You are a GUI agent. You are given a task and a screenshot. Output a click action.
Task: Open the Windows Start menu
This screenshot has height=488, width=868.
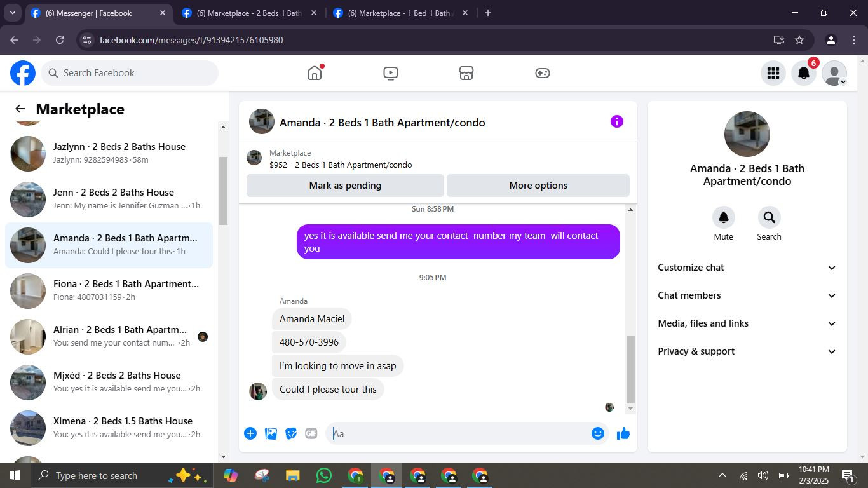click(15, 475)
